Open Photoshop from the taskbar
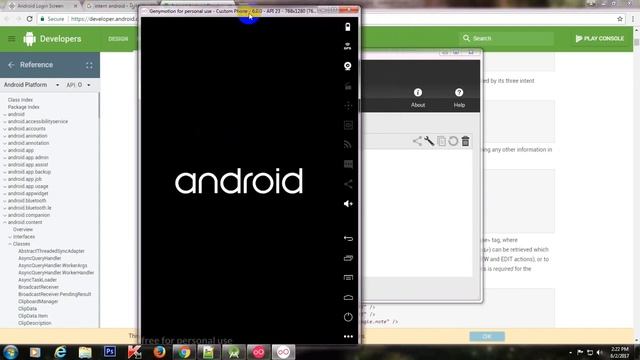The image size is (640, 360). pyautogui.click(x=110, y=351)
